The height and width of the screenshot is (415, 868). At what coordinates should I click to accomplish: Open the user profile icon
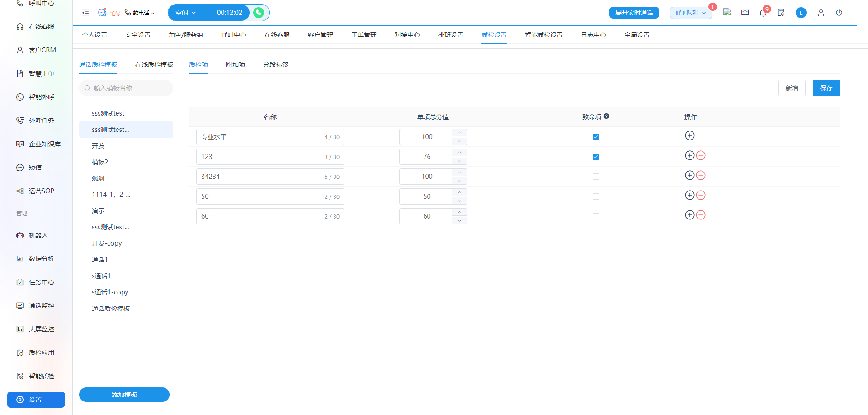click(821, 13)
